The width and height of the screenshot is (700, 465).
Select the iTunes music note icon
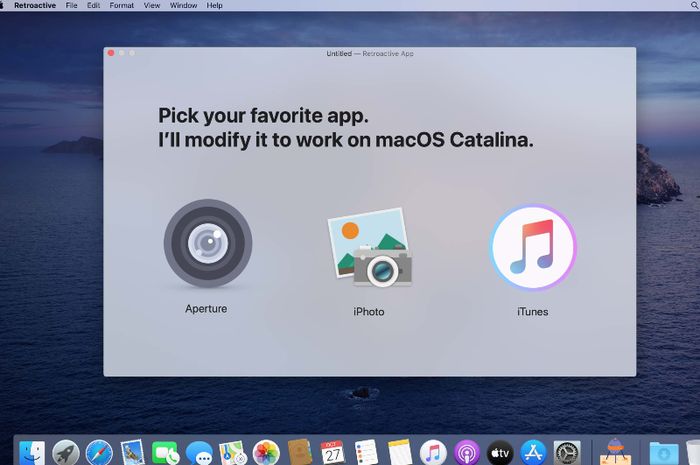click(x=532, y=247)
